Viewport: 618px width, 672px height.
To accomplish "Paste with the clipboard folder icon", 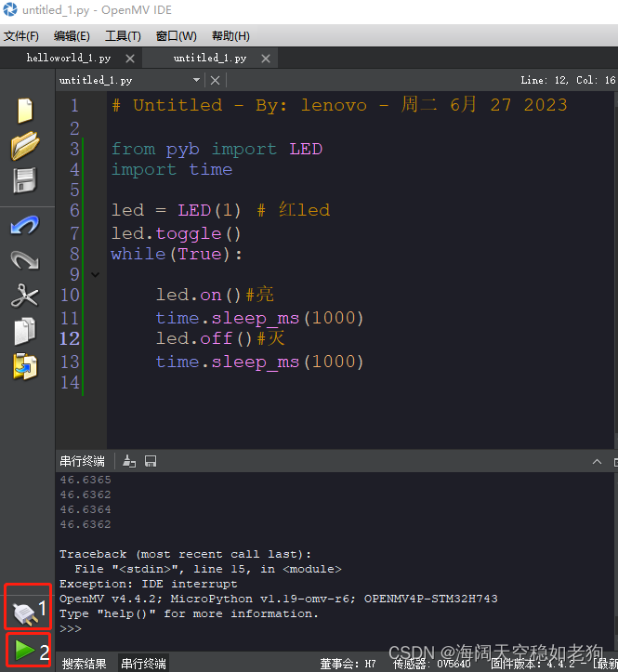I will pos(25,367).
